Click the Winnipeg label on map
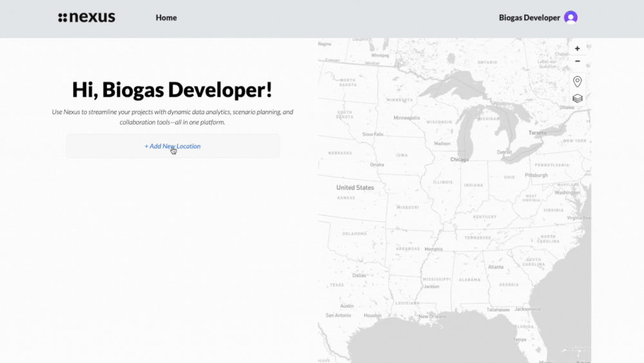644x363 pixels. [380, 55]
